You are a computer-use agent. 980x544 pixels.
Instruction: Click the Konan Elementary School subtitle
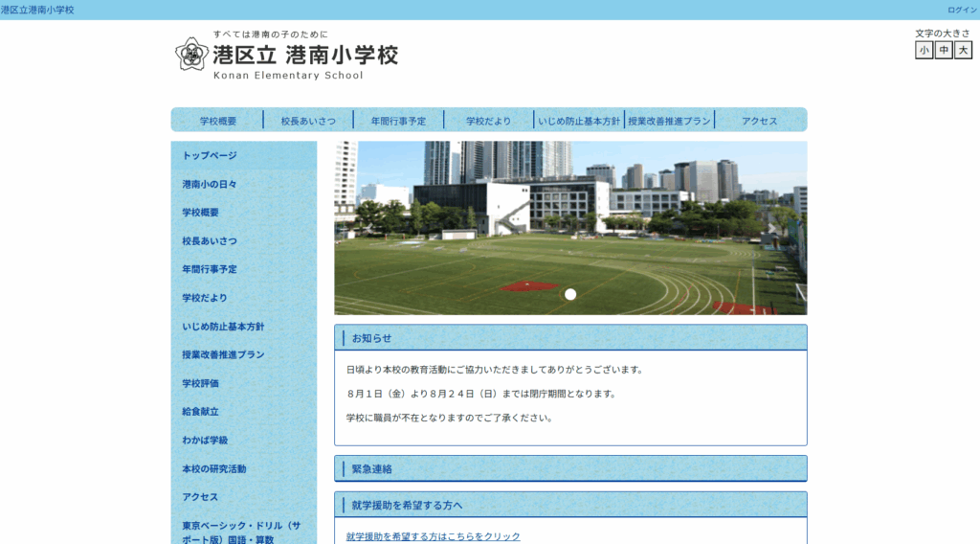pyautogui.click(x=288, y=75)
